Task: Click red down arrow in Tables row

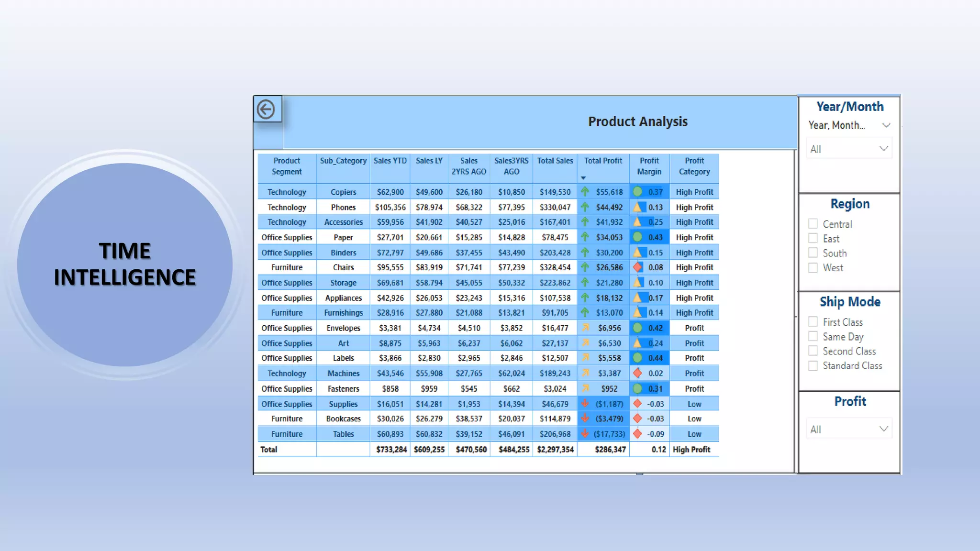Action: coord(585,434)
